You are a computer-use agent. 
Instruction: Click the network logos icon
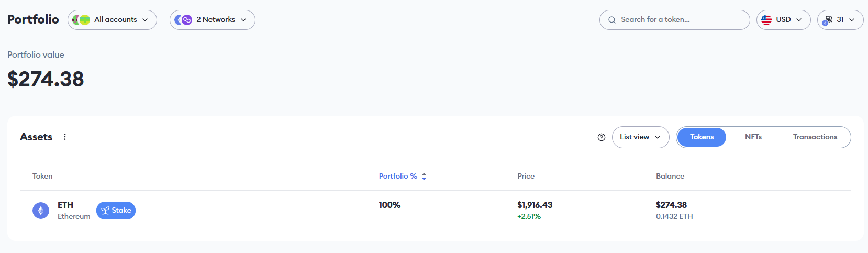click(183, 20)
